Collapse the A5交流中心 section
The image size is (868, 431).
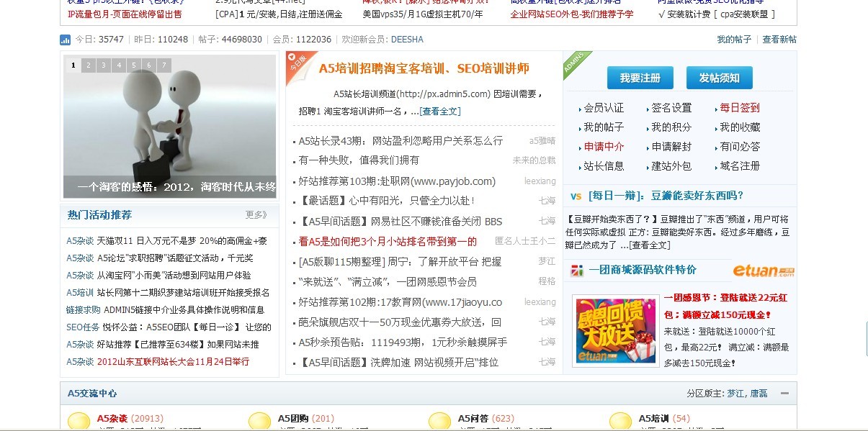click(x=784, y=394)
